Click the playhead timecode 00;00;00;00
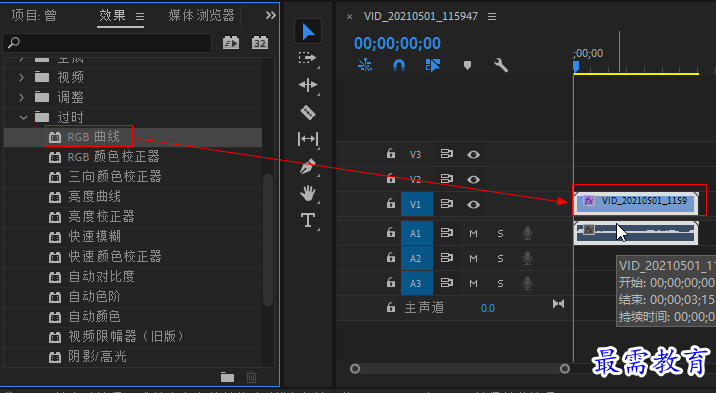Screen dimensions: 716x393 pos(397,43)
